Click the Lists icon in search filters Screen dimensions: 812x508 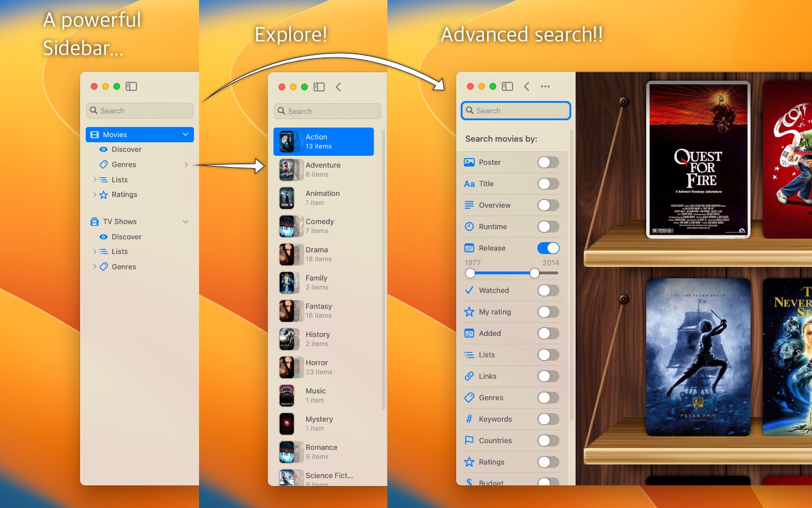469,355
